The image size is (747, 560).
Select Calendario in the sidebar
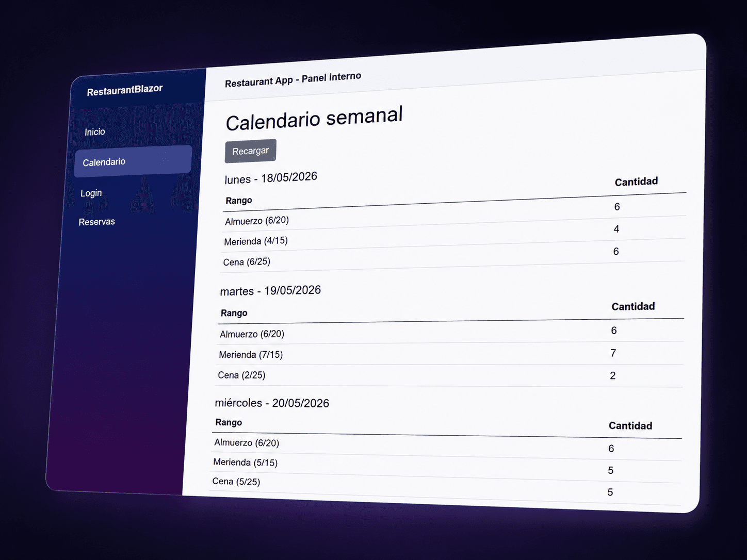133,161
